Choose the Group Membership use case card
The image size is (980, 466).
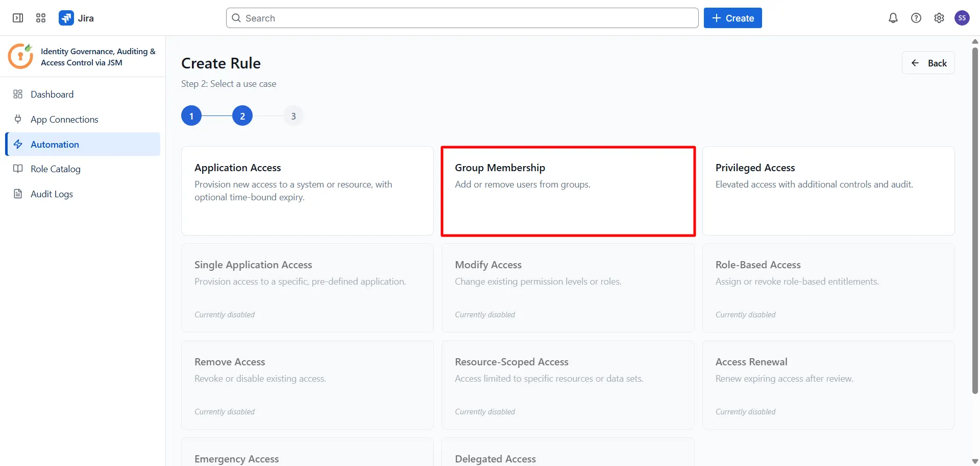[568, 191]
